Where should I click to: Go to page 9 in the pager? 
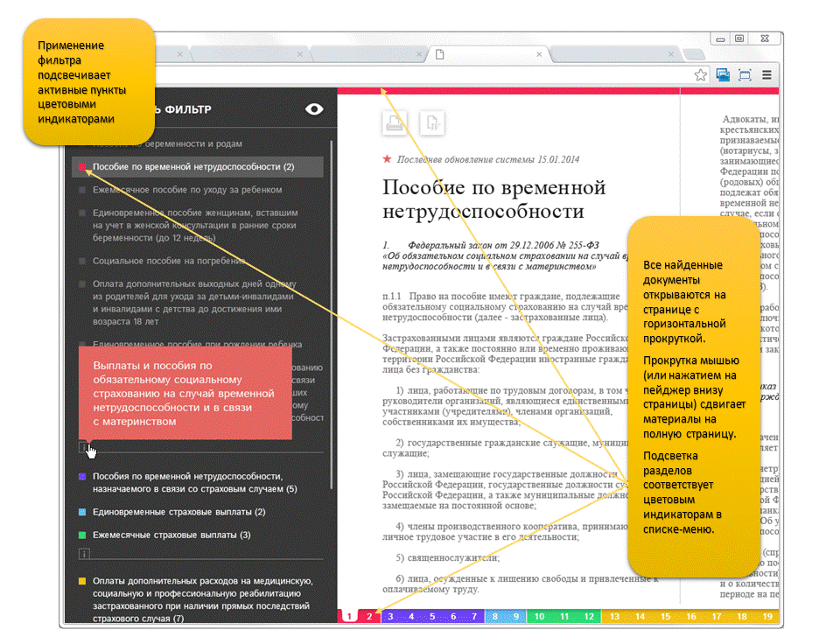(x=516, y=616)
